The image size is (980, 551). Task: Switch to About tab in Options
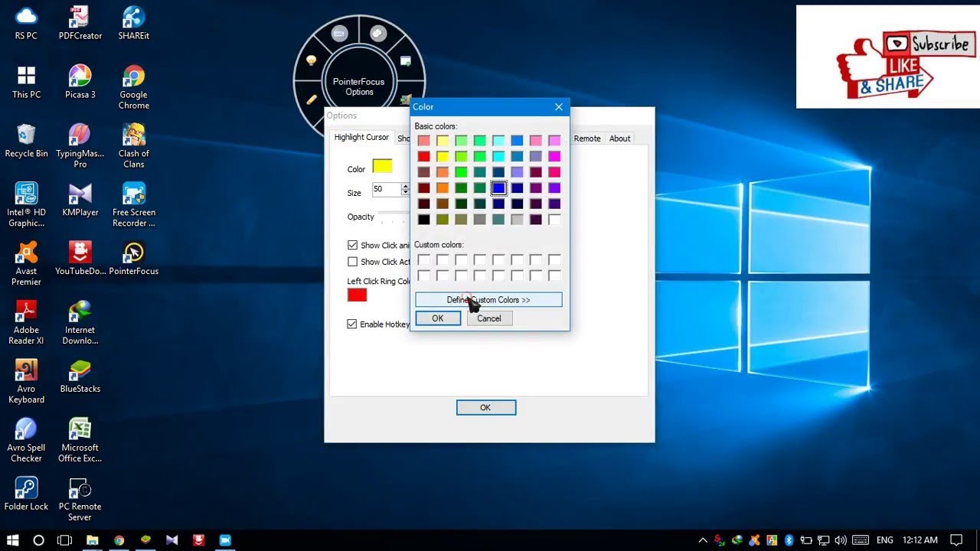pyautogui.click(x=620, y=139)
